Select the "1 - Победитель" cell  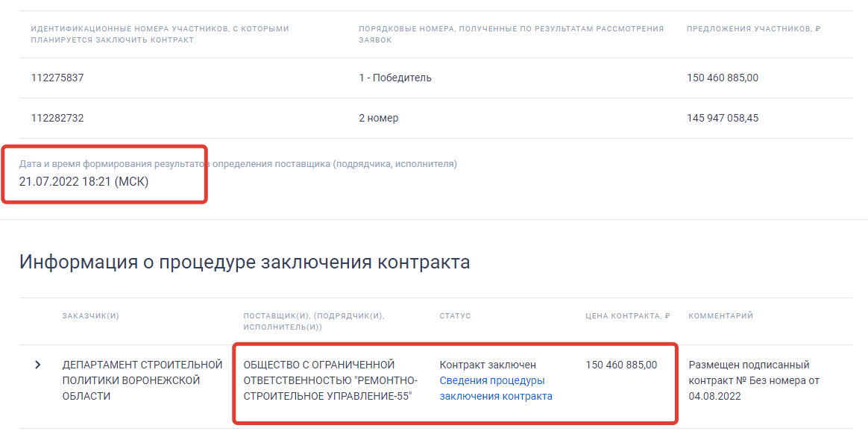pyautogui.click(x=394, y=78)
